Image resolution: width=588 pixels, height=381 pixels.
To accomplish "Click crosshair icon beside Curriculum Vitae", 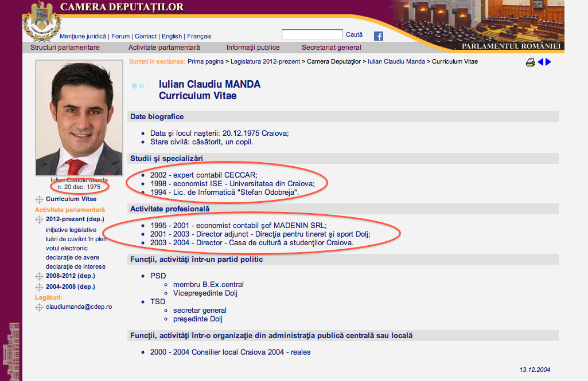I will [39, 199].
